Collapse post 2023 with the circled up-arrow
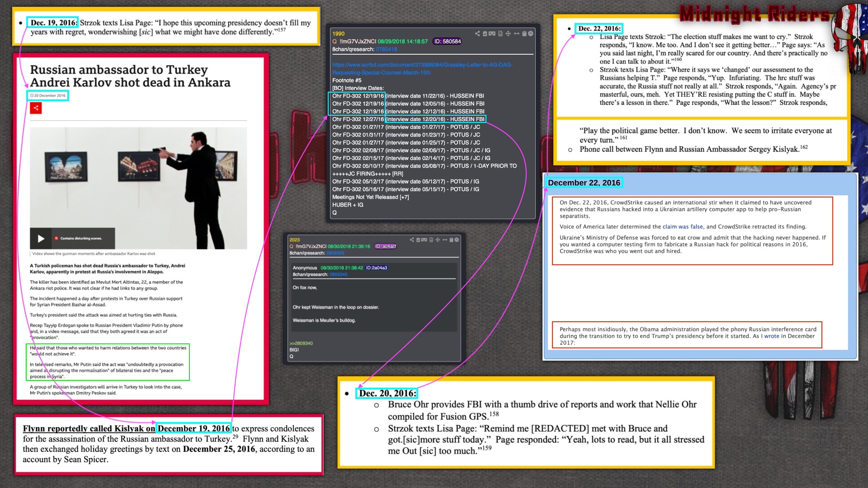 click(457, 239)
